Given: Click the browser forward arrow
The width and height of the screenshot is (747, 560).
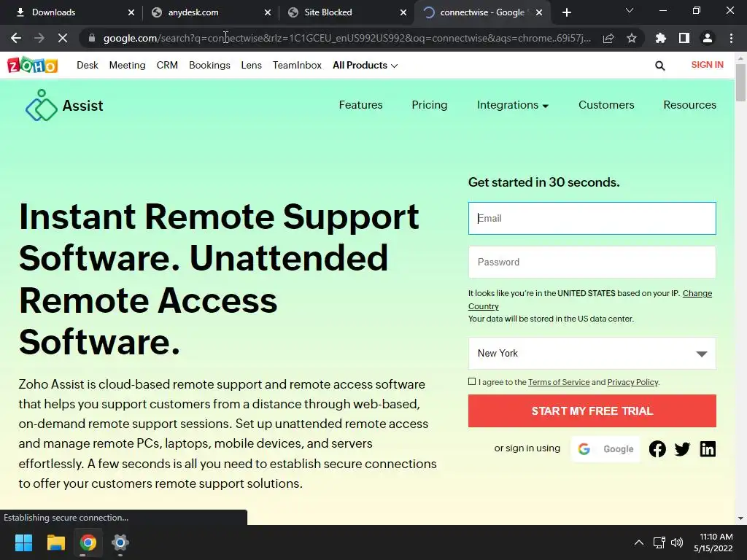Looking at the screenshot, I should (39, 38).
